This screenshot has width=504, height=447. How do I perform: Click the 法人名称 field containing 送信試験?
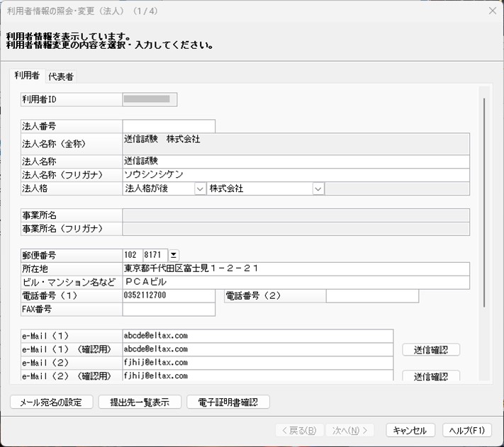click(x=296, y=162)
